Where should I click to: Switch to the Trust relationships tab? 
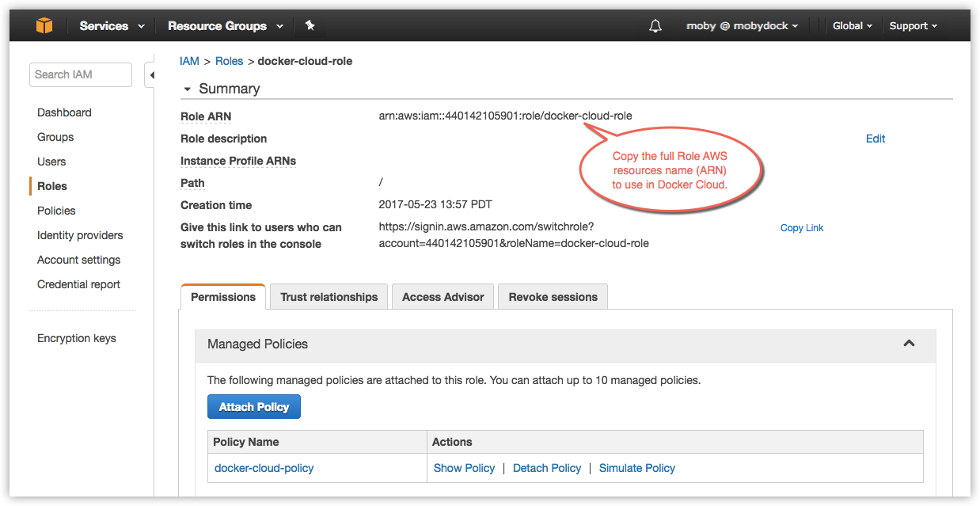329,297
